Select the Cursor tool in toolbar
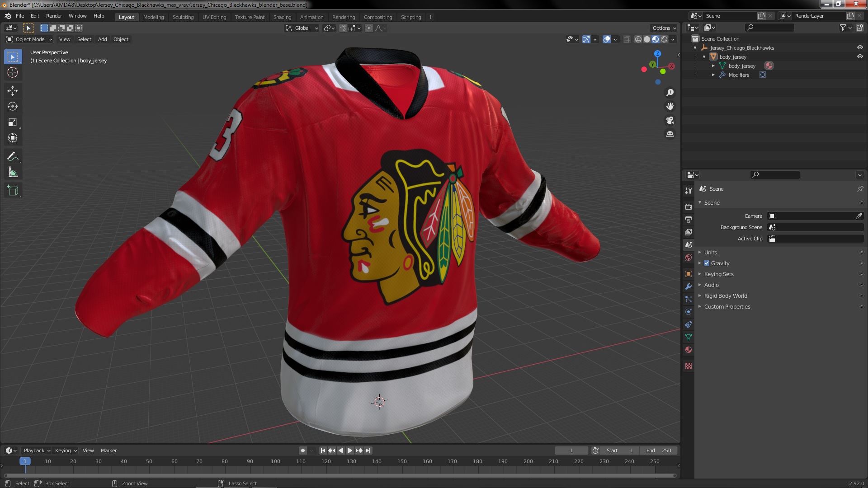Image resolution: width=868 pixels, height=488 pixels. [13, 72]
